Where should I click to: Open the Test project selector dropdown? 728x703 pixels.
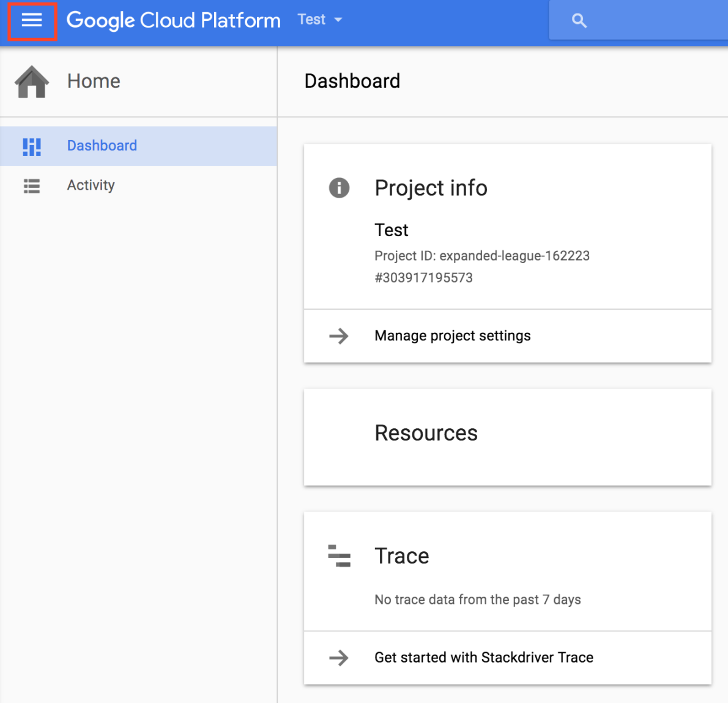click(x=320, y=20)
